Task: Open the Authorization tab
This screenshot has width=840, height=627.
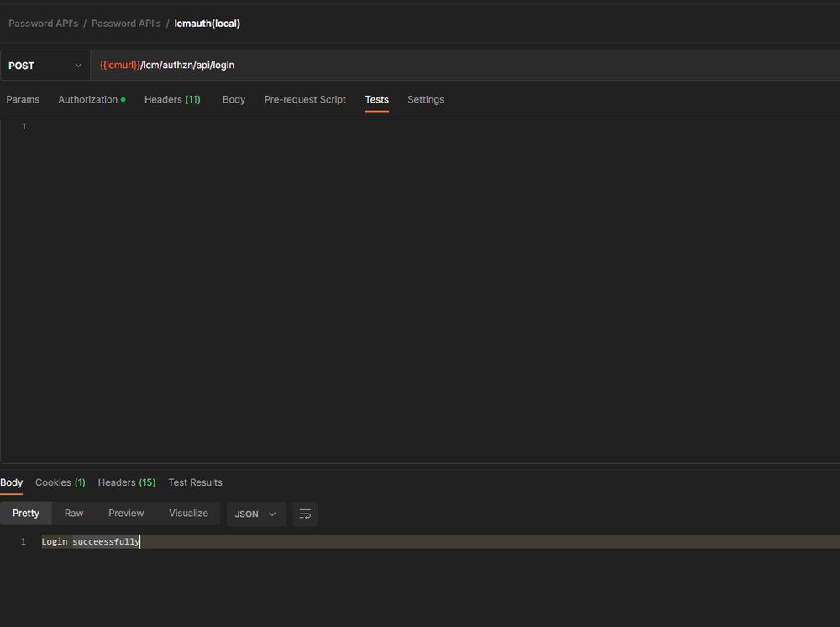Action: 92,100
